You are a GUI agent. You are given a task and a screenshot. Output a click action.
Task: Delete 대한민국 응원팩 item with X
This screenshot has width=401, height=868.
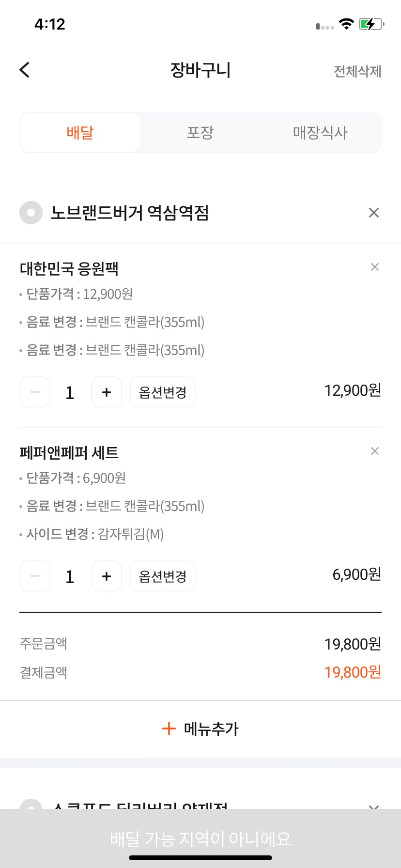tap(374, 267)
